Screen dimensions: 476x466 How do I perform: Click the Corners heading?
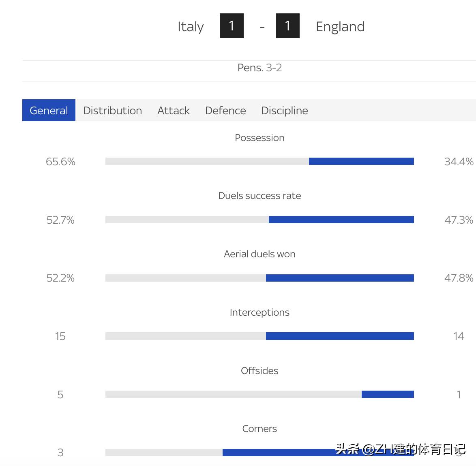click(259, 429)
